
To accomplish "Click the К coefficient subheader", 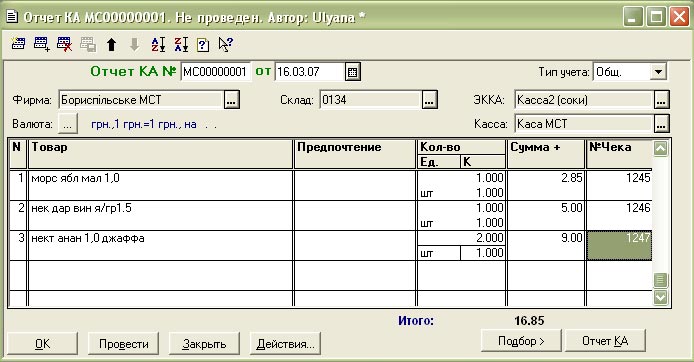I will (483, 162).
